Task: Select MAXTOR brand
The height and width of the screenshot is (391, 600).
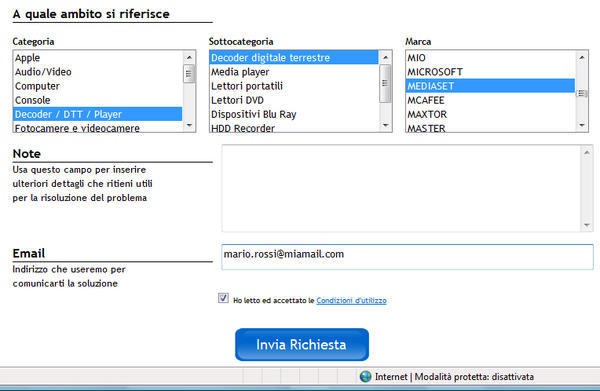Action: pyautogui.click(x=491, y=114)
